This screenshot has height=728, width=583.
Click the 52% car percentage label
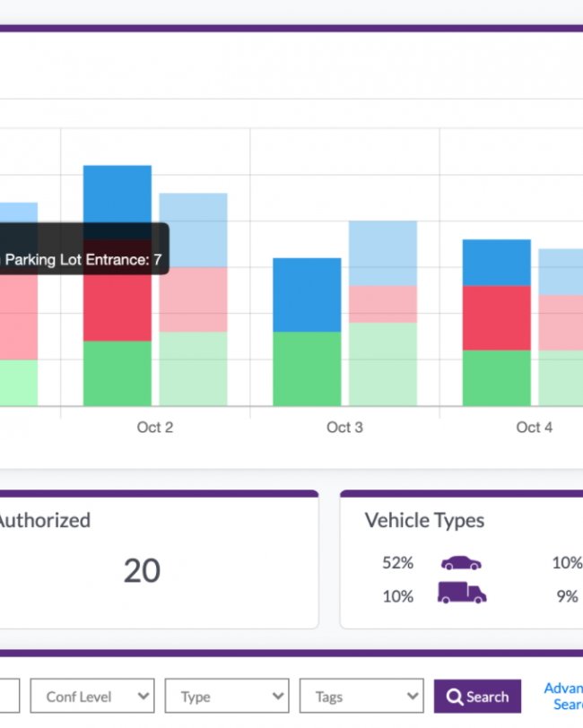[x=397, y=563]
